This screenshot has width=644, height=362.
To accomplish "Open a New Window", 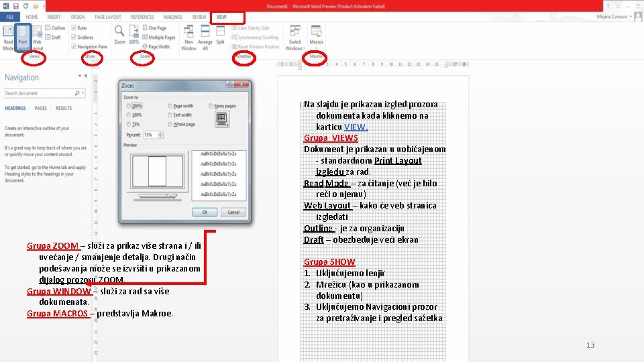I will (189, 38).
